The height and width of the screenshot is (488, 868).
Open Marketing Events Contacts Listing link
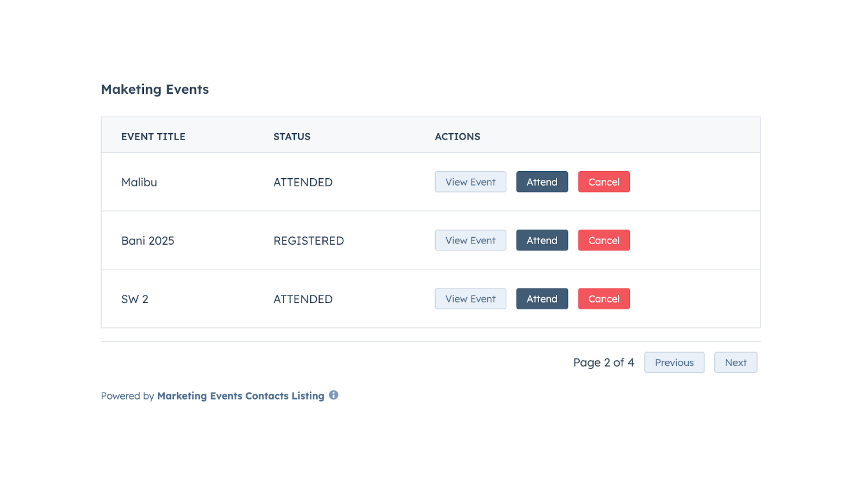tap(240, 396)
